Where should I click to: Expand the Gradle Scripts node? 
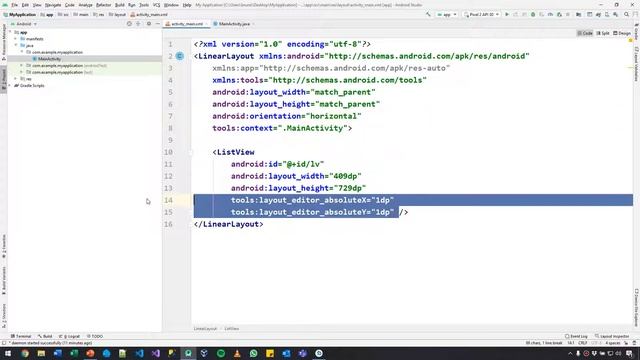(10, 85)
